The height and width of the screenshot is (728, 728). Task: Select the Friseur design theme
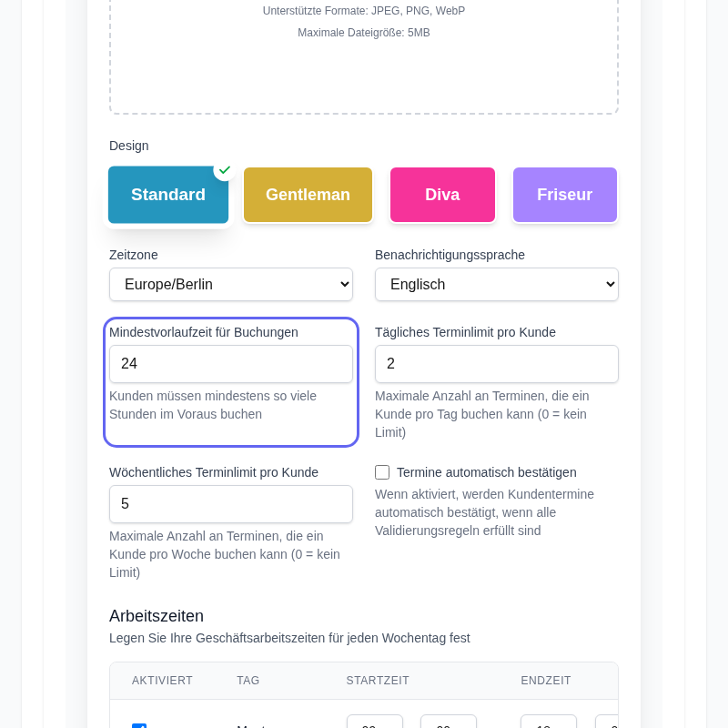[x=564, y=195]
